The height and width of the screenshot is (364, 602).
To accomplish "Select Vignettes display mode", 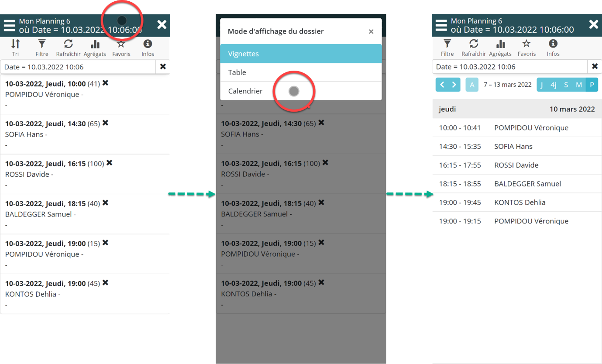I will (301, 54).
